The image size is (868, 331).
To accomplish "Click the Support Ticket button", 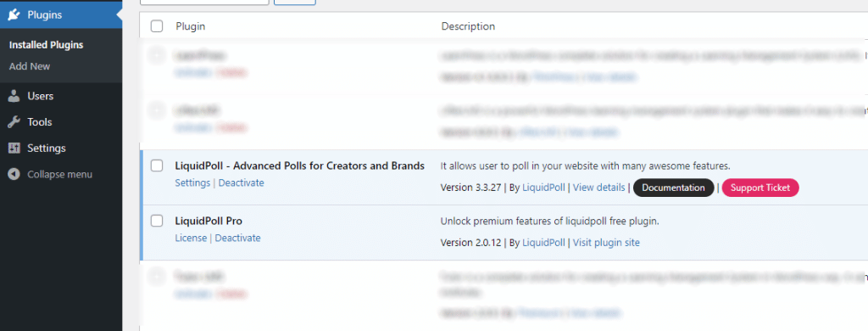I will pos(760,188).
